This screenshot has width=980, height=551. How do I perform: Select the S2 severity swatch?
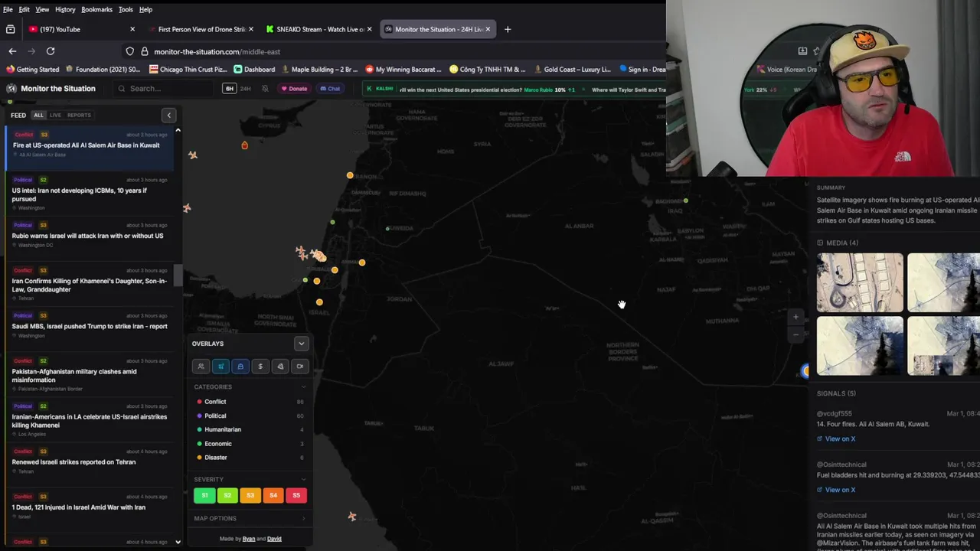click(227, 495)
